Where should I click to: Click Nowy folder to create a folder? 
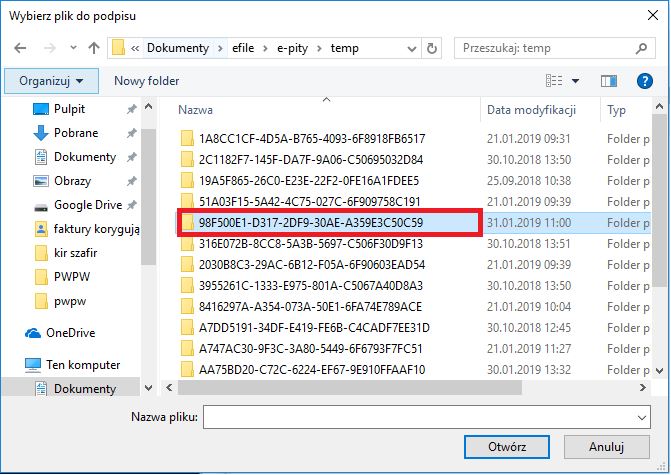146,80
